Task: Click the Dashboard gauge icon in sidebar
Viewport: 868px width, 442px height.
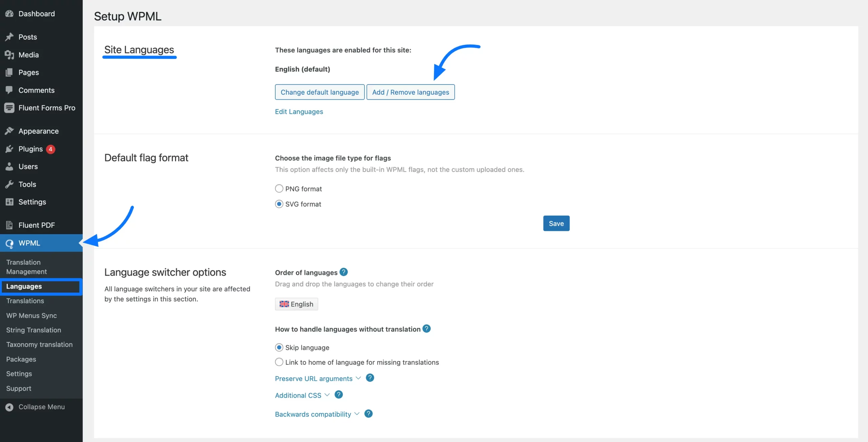Action: [9, 14]
